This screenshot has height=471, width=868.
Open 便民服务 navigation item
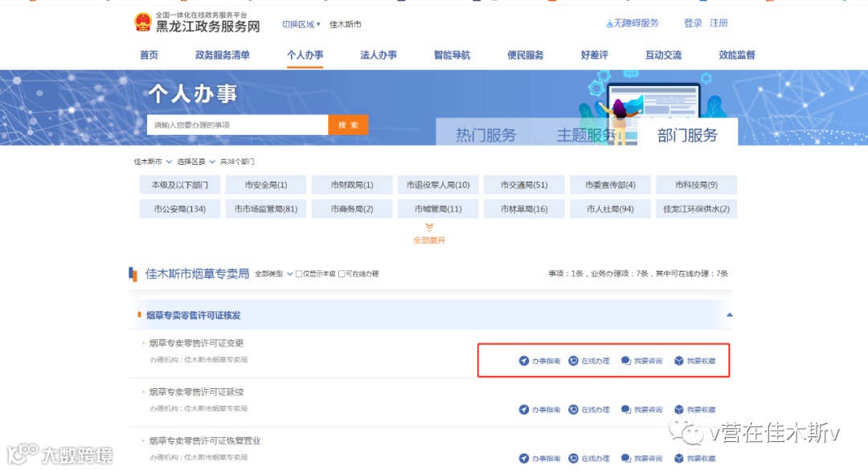click(526, 55)
